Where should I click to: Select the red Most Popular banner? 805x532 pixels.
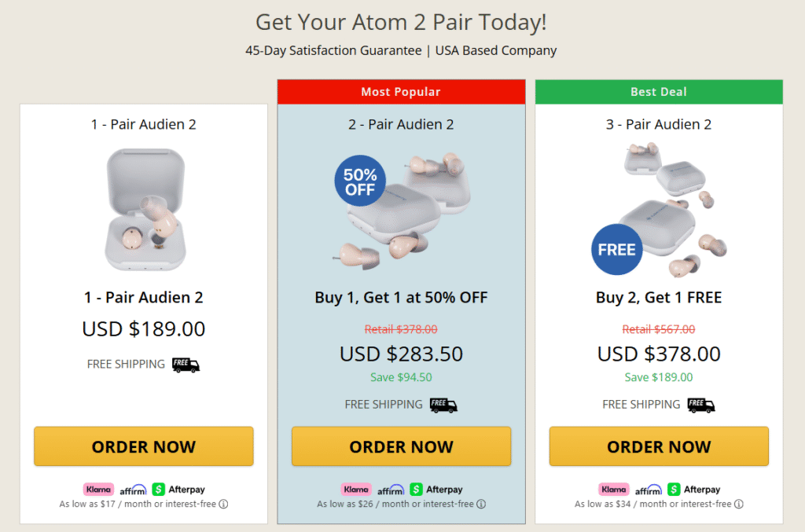[x=402, y=92]
